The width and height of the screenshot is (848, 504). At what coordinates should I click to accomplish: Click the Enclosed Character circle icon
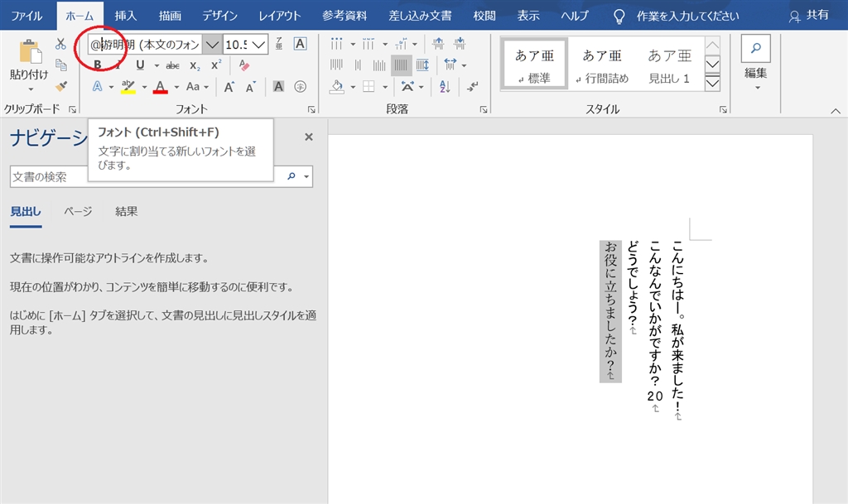[x=300, y=86]
